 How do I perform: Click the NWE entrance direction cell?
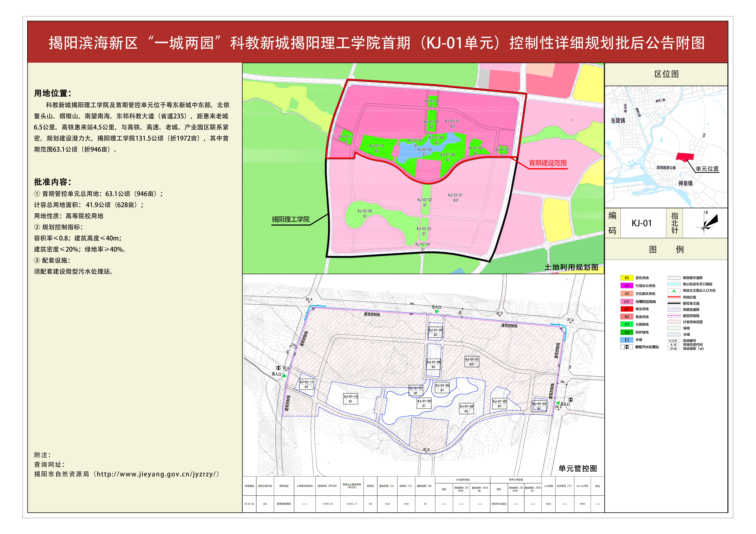582,504
